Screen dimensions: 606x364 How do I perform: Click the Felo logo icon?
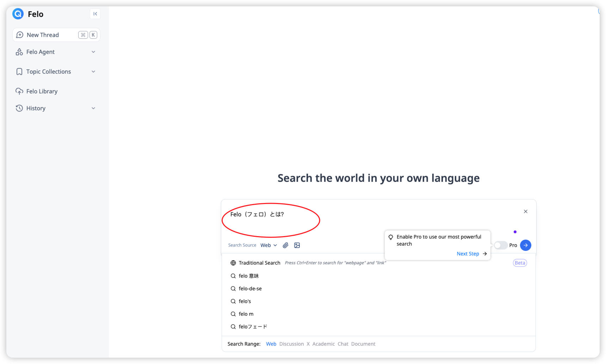pyautogui.click(x=18, y=14)
